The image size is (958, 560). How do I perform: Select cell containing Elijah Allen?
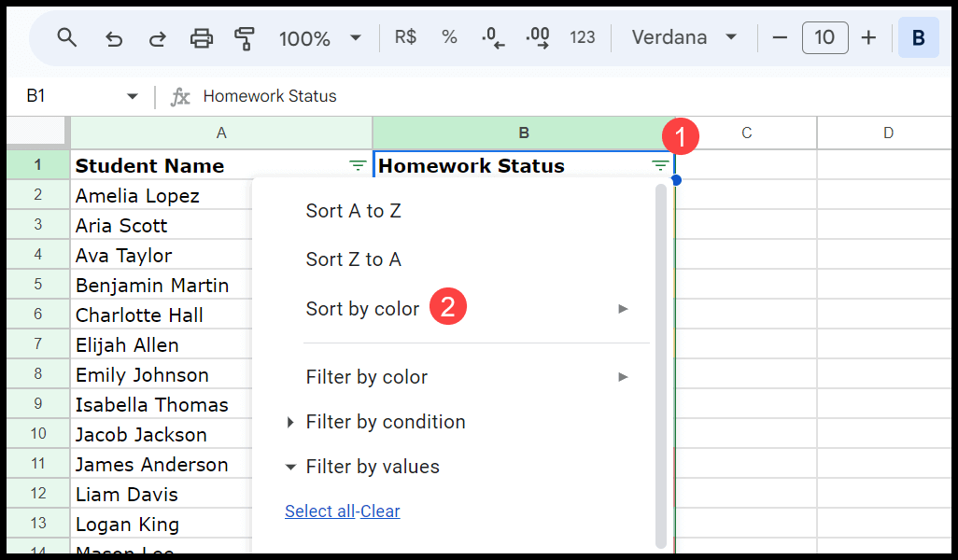tap(162, 345)
